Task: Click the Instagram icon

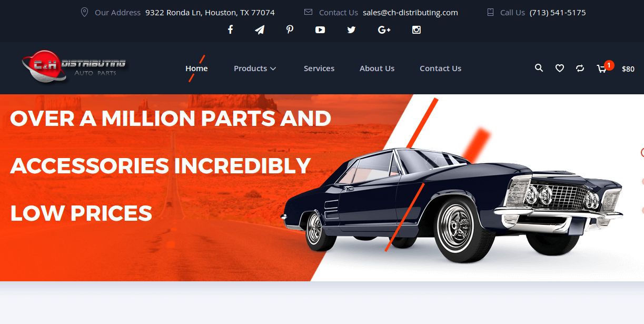Action: pos(416,30)
